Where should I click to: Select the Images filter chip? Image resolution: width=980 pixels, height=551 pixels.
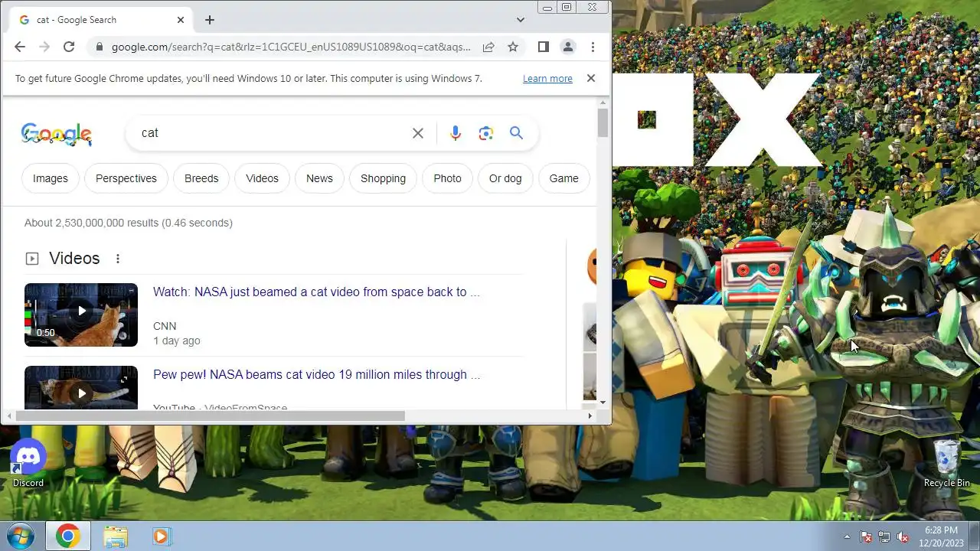pos(51,178)
